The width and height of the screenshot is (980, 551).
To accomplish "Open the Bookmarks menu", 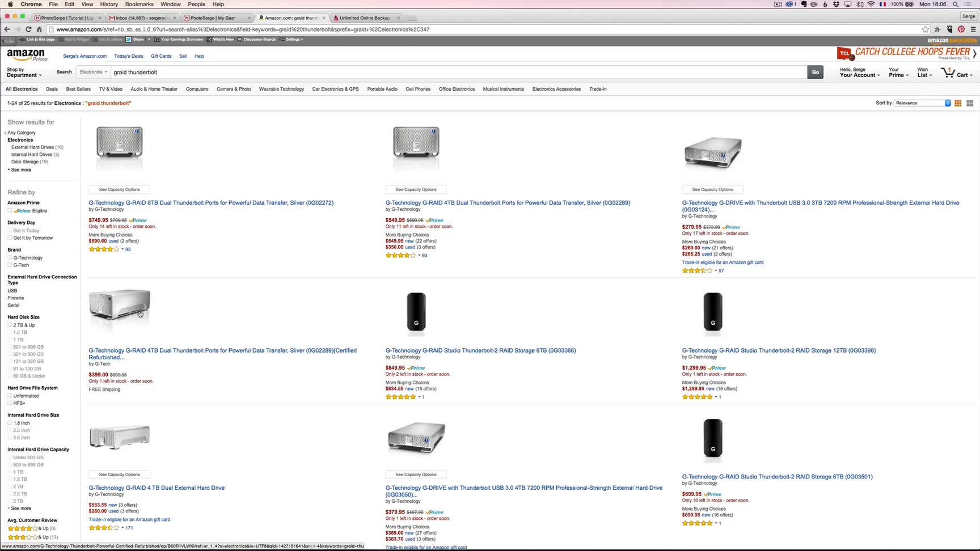I will (x=139, y=4).
